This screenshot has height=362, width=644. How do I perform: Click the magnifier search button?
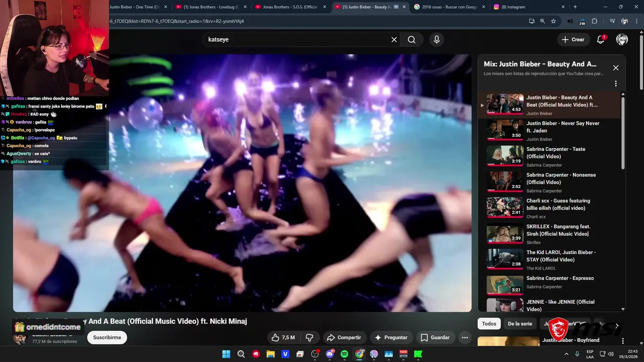click(x=412, y=40)
